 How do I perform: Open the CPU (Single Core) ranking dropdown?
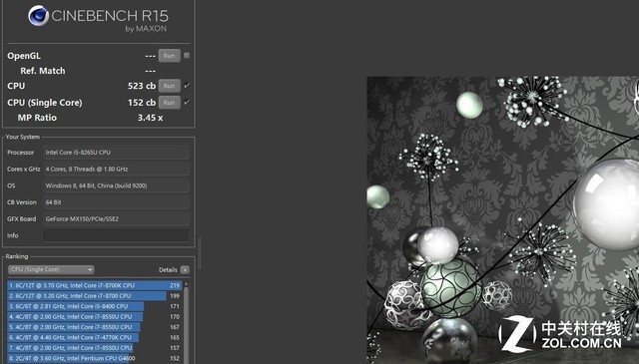tap(51, 269)
